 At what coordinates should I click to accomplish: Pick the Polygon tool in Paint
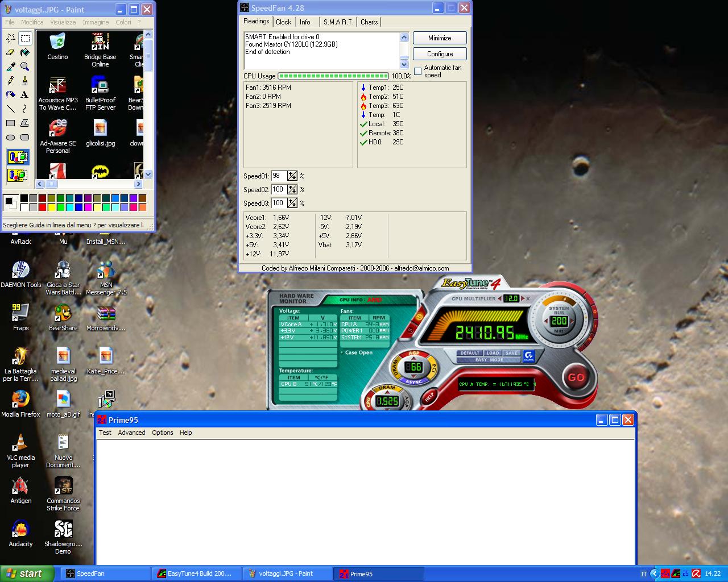[25, 123]
